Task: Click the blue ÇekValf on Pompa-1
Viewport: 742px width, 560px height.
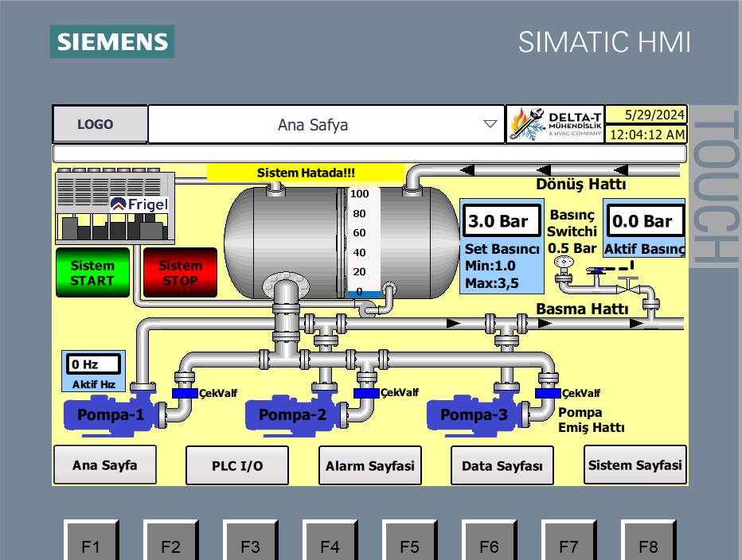Action: point(185,393)
